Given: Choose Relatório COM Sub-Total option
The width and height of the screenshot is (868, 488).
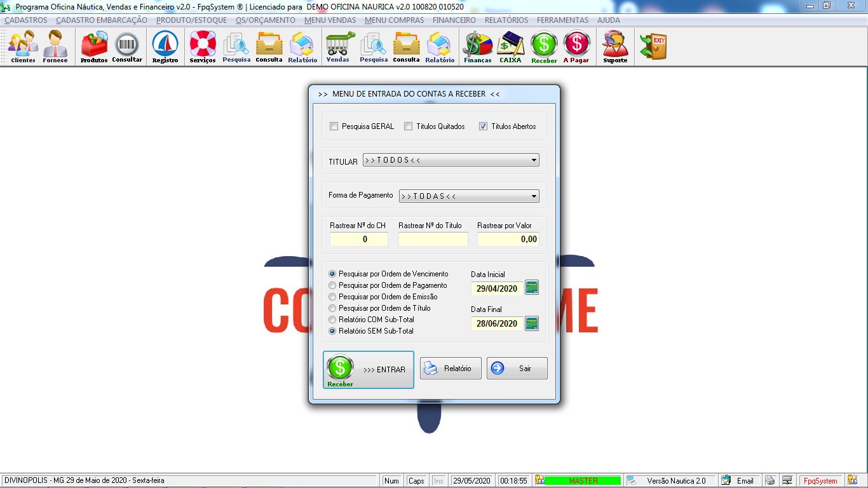Looking at the screenshot, I should 371,320.
